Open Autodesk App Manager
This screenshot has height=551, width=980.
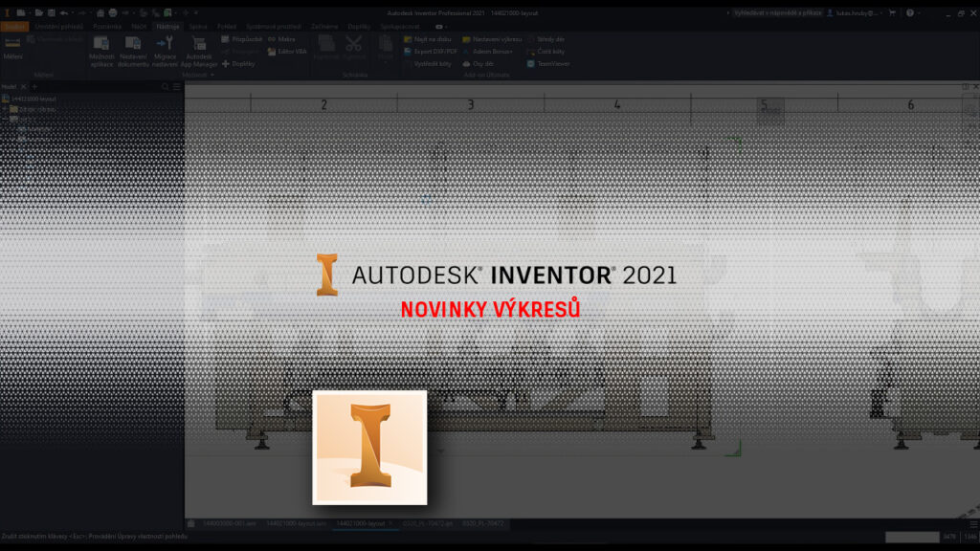[199, 52]
